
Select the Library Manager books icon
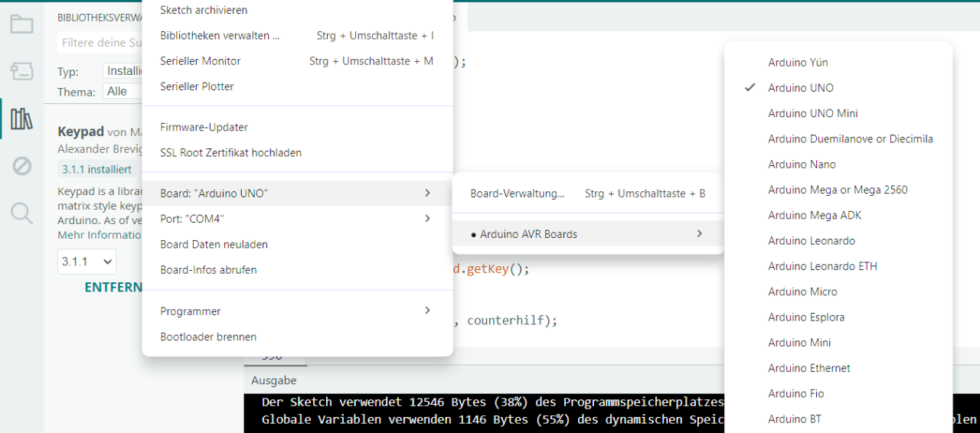(x=21, y=119)
